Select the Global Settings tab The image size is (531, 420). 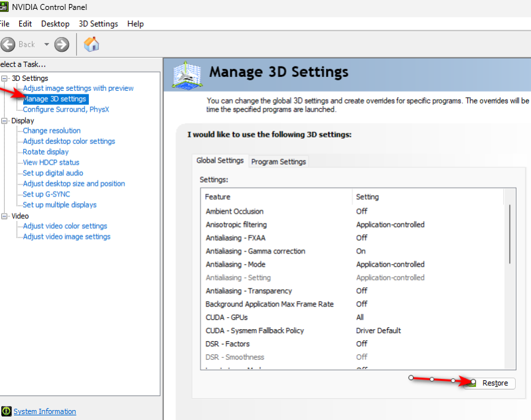click(x=220, y=161)
